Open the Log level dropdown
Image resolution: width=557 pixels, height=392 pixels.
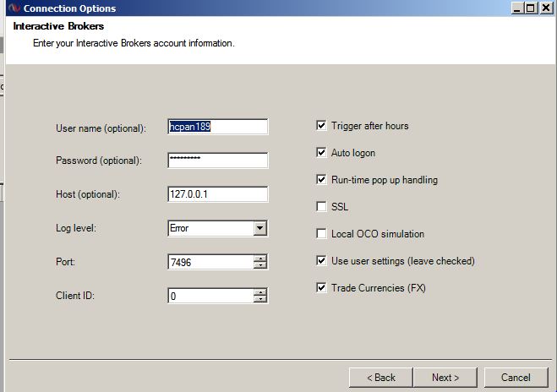coord(260,228)
